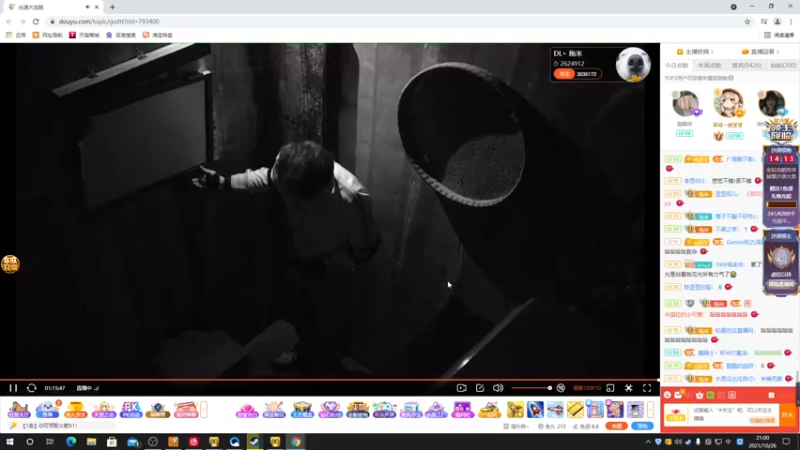The height and width of the screenshot is (450, 800).
Task: Reload the stream with player refresh icon
Action: click(31, 388)
